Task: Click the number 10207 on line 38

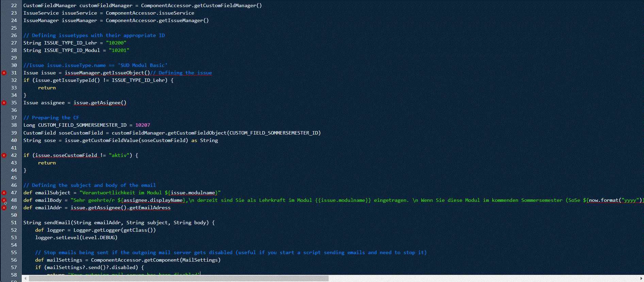Action: tap(143, 125)
